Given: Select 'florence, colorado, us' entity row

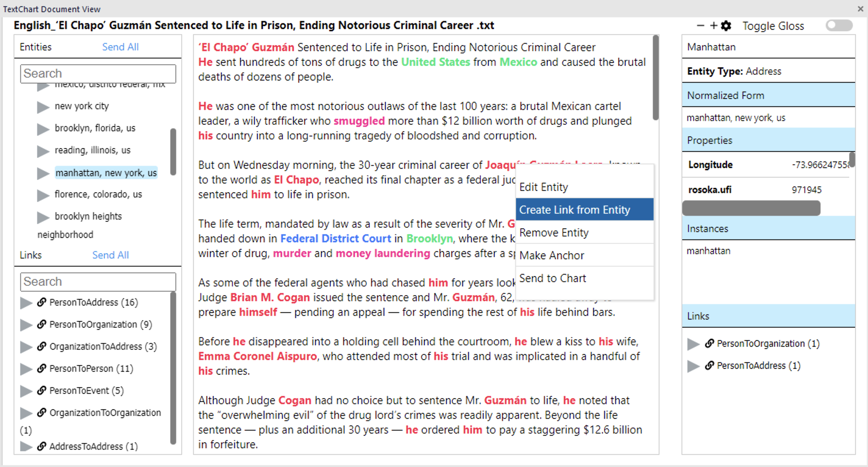Looking at the screenshot, I should [98, 195].
